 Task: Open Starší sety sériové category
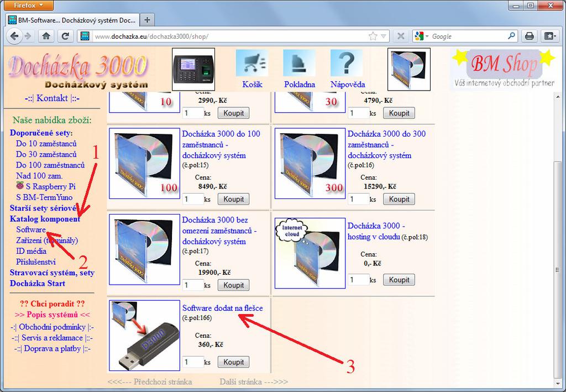[x=43, y=208]
